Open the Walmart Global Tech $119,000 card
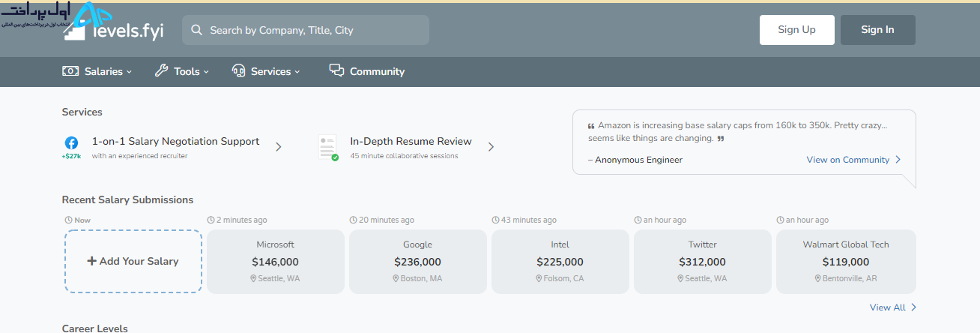The image size is (980, 333). 846,261
